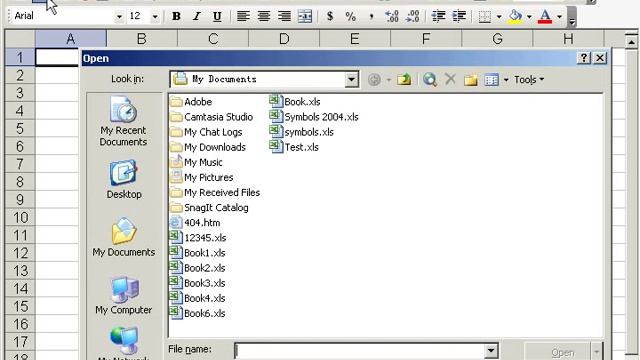Select the My Pictures folder
The width and height of the screenshot is (640, 360).
(x=202, y=177)
